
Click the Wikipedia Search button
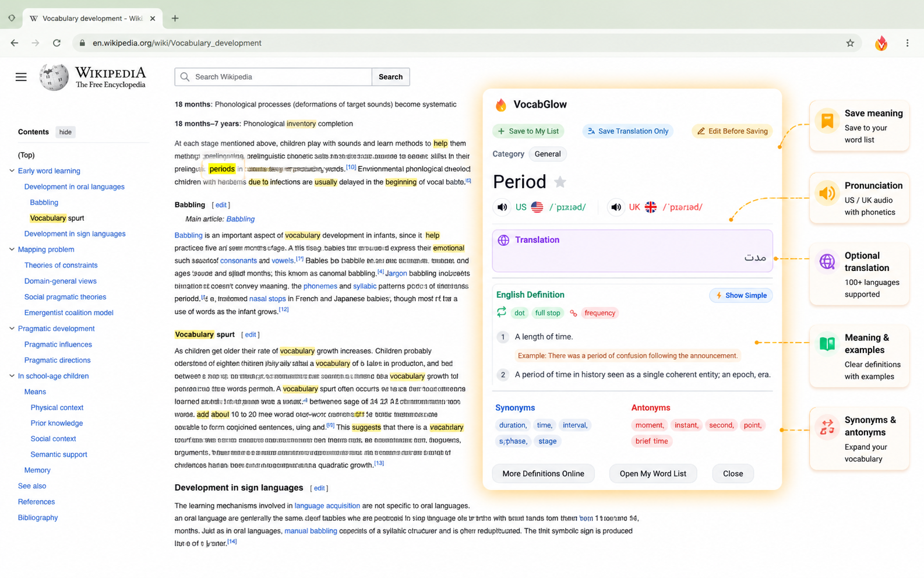(390, 77)
